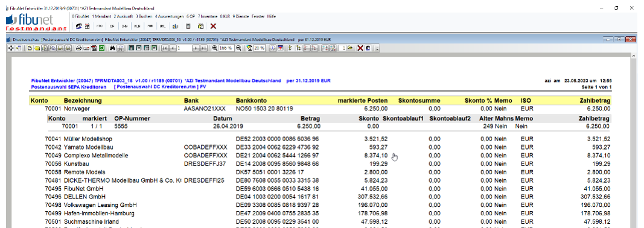Image resolution: width=644 pixels, height=228 pixels.
Task: Click the new blank document icon
Action: pos(30,48)
